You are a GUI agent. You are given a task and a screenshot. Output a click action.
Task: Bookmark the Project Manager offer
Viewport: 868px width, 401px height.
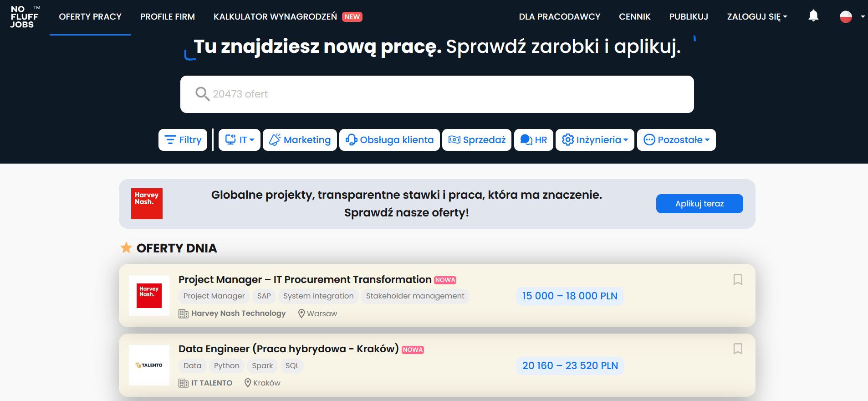(738, 279)
